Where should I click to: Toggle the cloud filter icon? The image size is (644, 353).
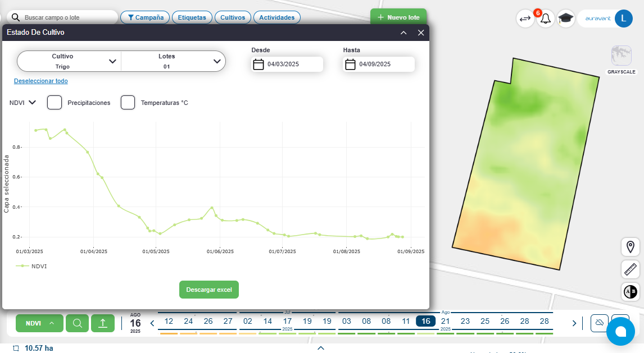(x=600, y=323)
